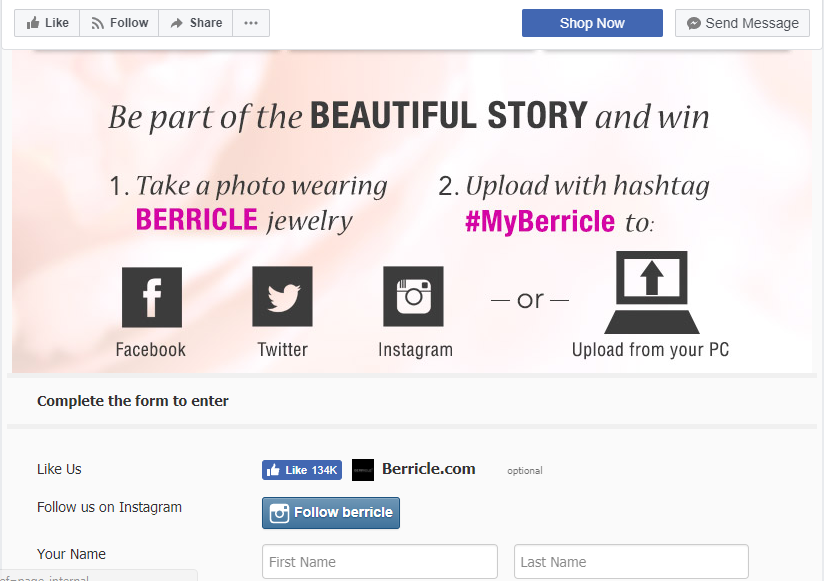The width and height of the screenshot is (824, 581).
Task: Click the Berricle.com page logo thumbnail
Action: 363,470
